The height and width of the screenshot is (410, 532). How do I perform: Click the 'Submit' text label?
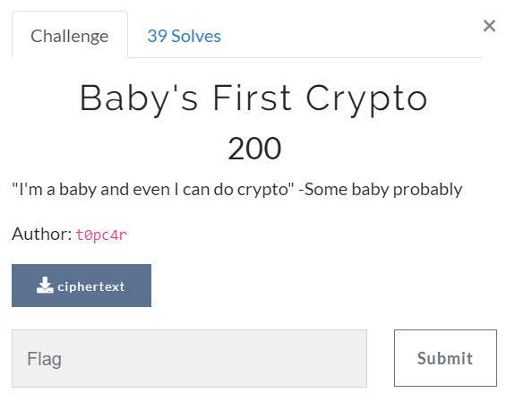pos(445,358)
